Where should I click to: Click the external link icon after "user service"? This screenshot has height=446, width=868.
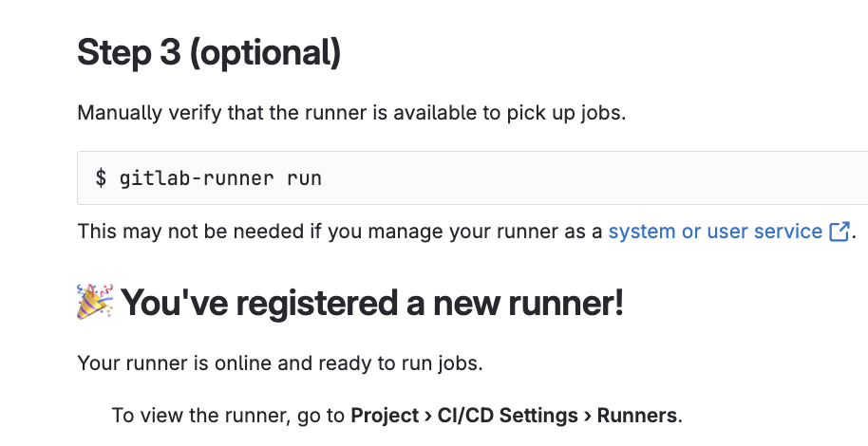tap(840, 231)
